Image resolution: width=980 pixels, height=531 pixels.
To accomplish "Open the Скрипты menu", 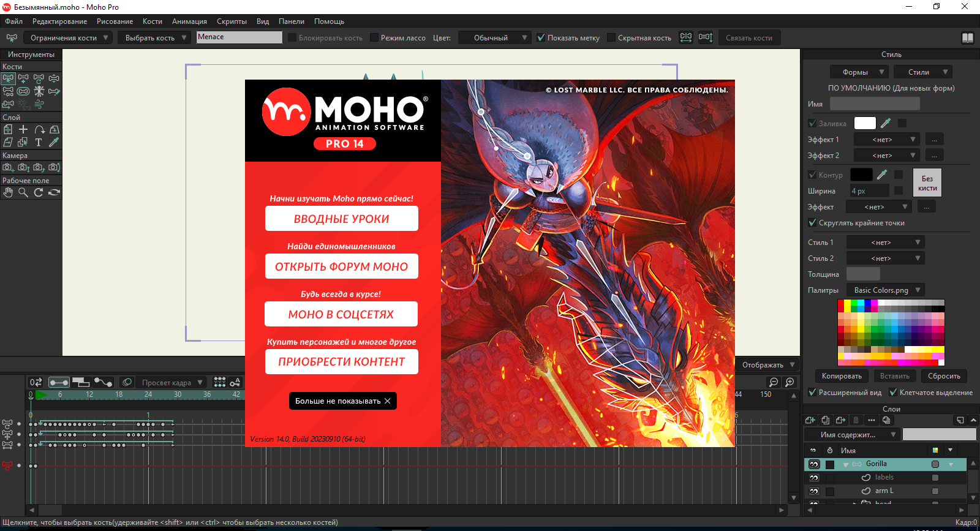I will click(x=232, y=21).
